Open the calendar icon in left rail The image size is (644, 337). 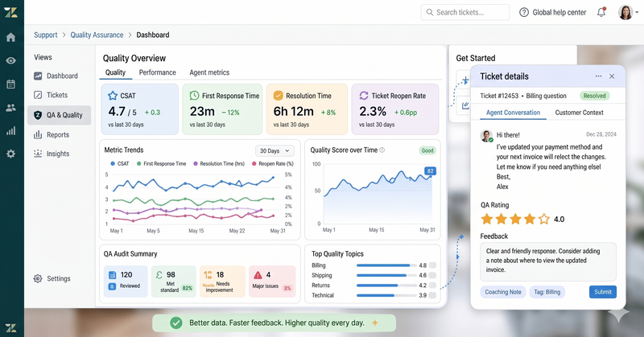click(11, 84)
